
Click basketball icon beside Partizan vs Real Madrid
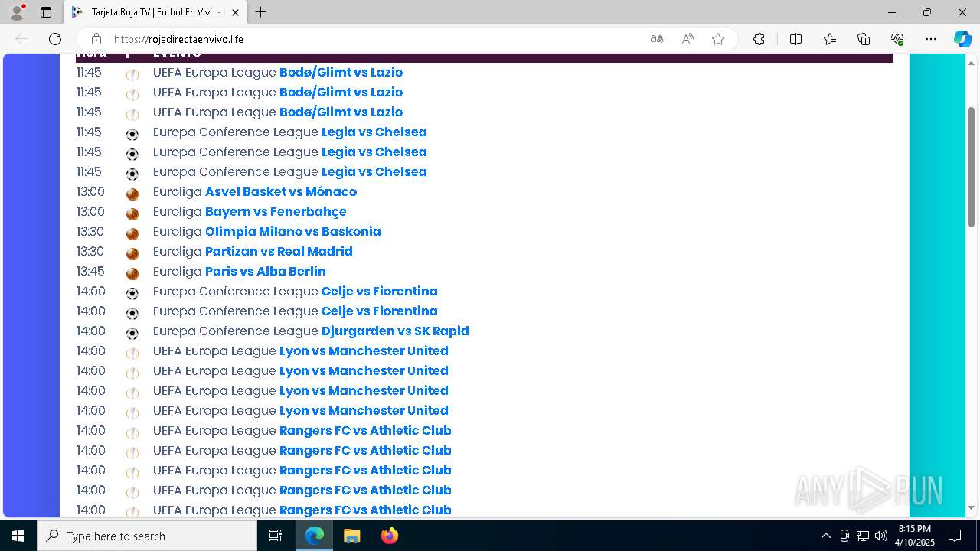[132, 253]
